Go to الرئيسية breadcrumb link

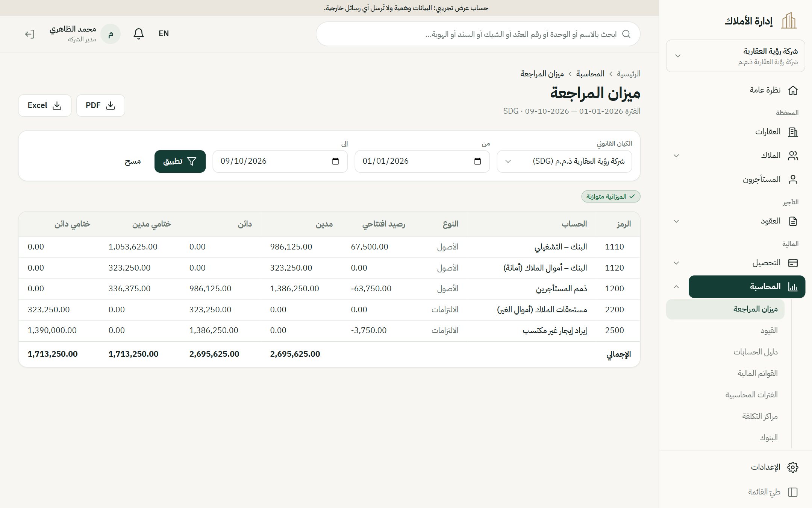(x=629, y=74)
